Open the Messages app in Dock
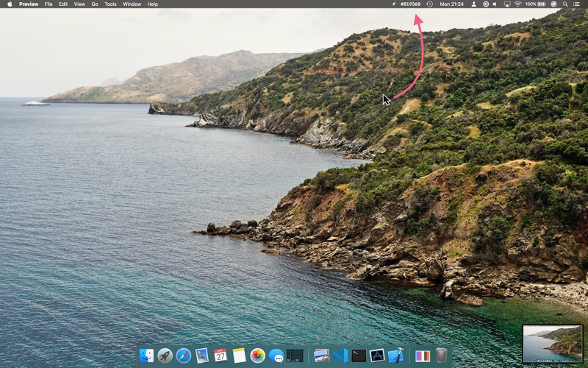This screenshot has width=588, height=368. coord(276,355)
